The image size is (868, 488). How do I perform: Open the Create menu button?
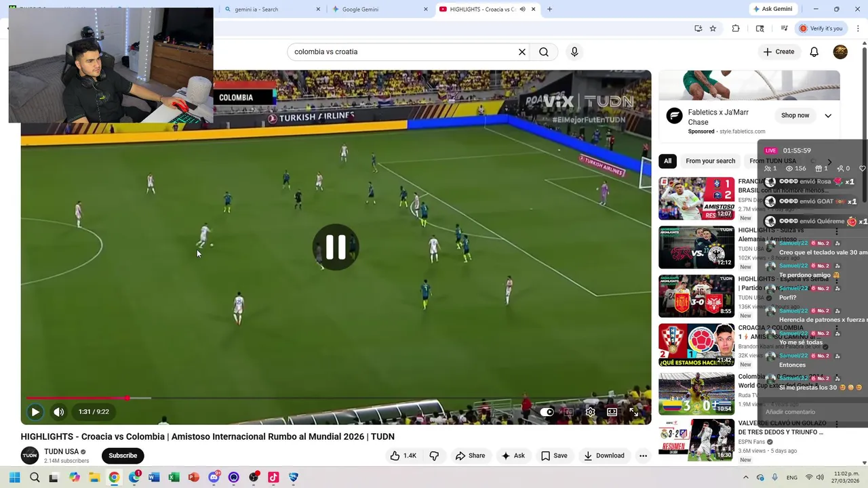point(778,52)
